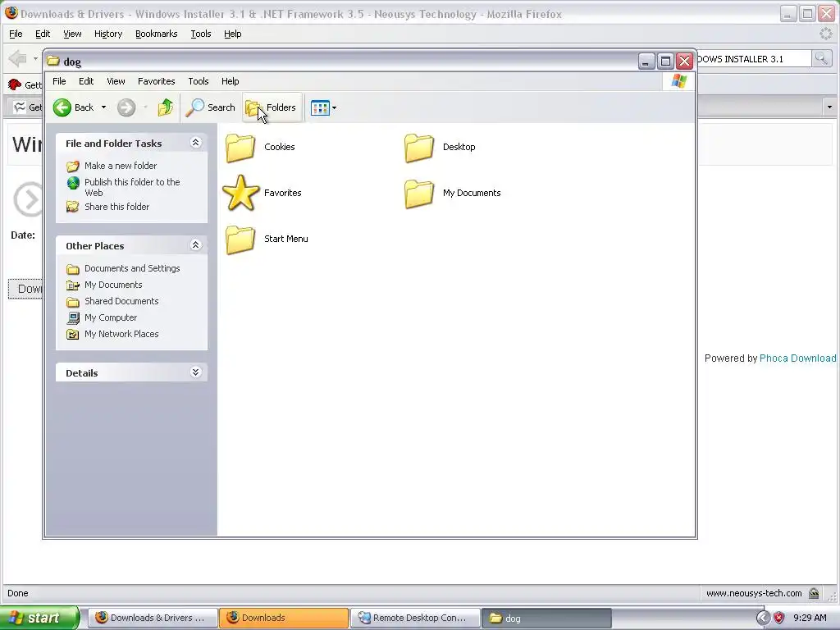This screenshot has height=630, width=840.
Task: Click the red security shield tray icon
Action: click(x=779, y=618)
